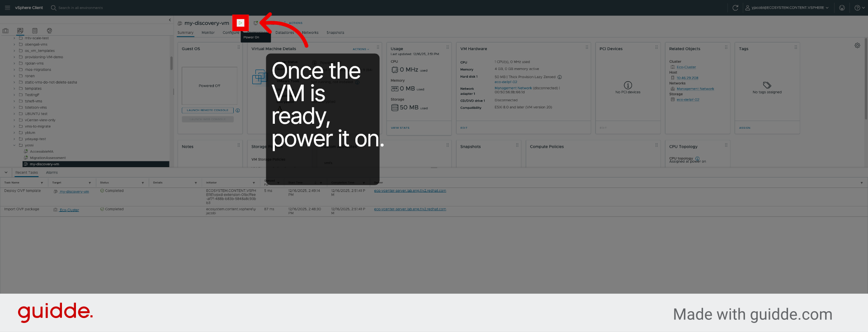Screen dimensions: 868x332
Task: Power on the my-discovery-vm
Action: (241, 23)
